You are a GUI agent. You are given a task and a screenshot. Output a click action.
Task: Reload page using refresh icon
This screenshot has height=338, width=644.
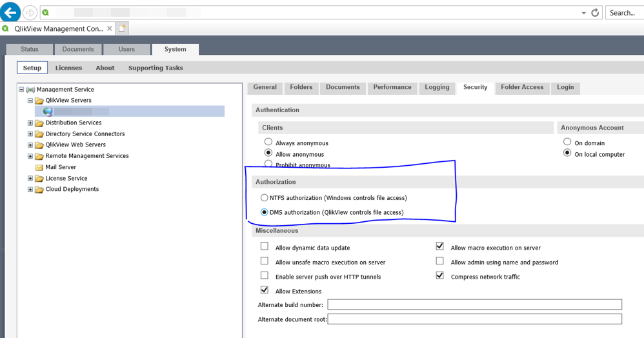pyautogui.click(x=595, y=13)
